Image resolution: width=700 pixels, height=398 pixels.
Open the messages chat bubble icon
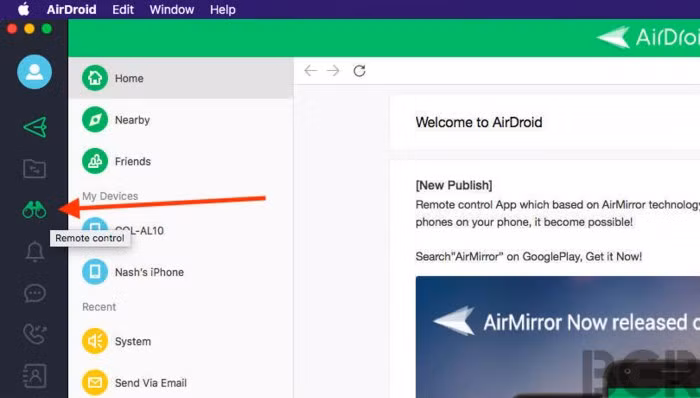[x=34, y=293]
